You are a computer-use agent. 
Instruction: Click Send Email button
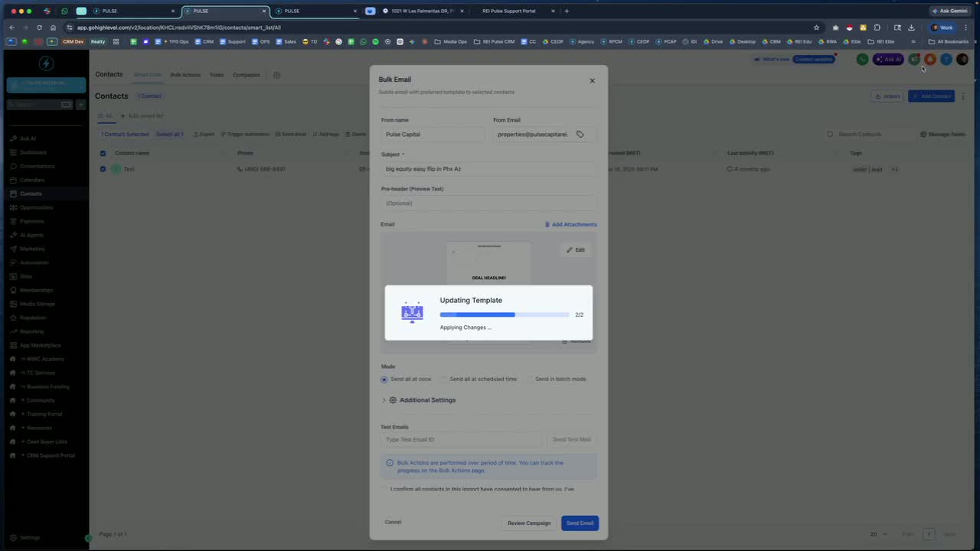pos(580,523)
